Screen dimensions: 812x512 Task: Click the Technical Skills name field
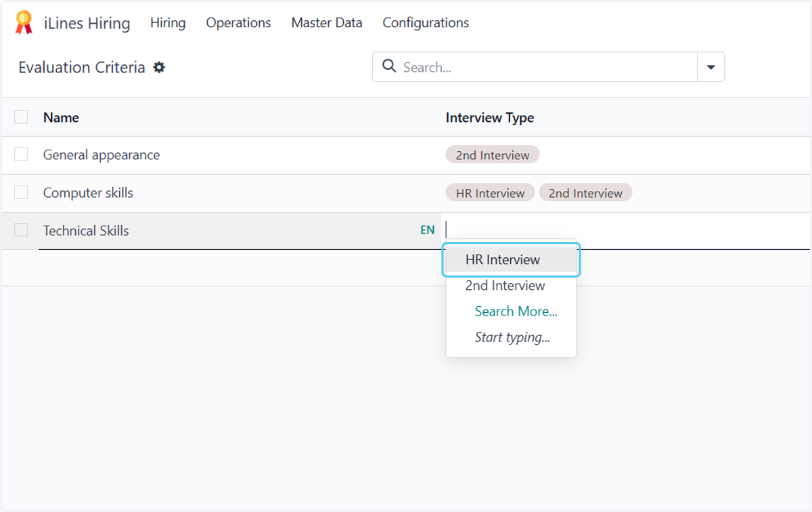227,230
